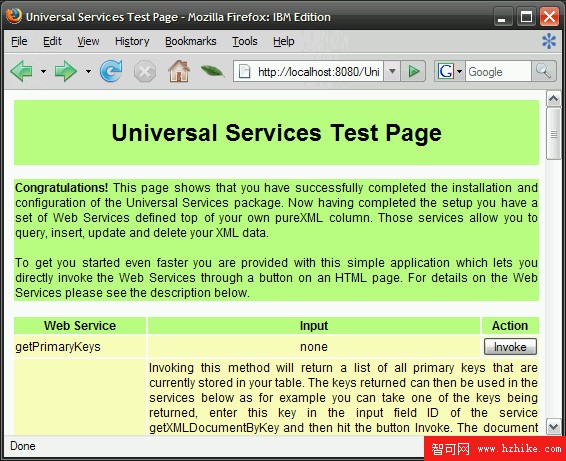
Task: Click the blue snowflake activity icon
Action: (549, 41)
